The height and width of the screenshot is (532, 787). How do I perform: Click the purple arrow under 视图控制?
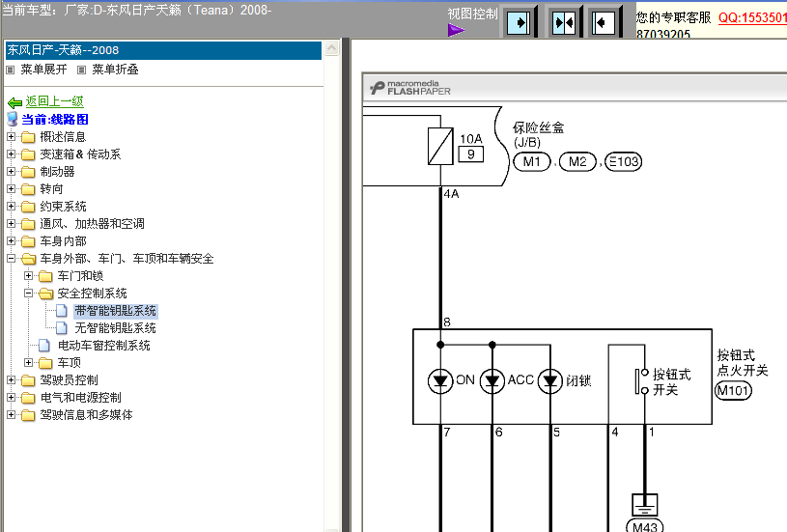click(456, 31)
